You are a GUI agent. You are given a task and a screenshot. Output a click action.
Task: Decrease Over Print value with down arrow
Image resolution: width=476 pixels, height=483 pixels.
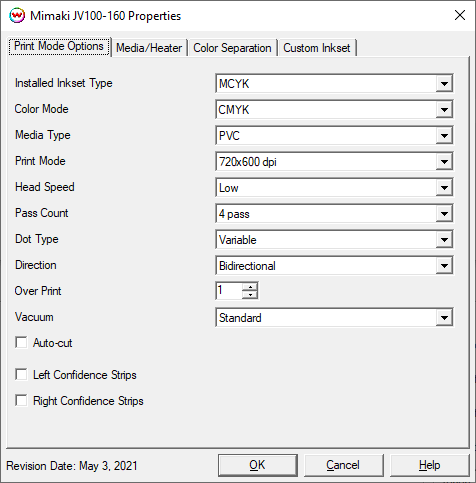tap(250, 294)
